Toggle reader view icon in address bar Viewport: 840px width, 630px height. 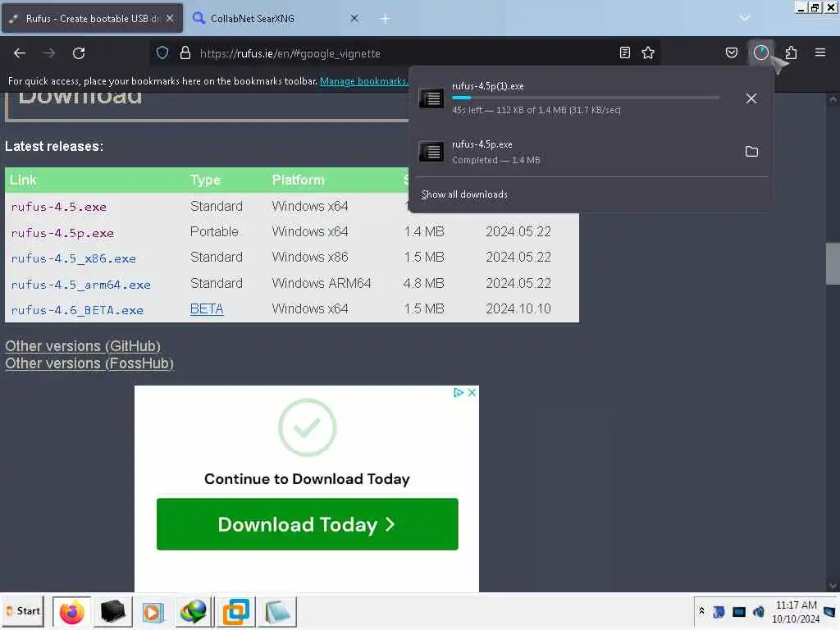point(624,52)
